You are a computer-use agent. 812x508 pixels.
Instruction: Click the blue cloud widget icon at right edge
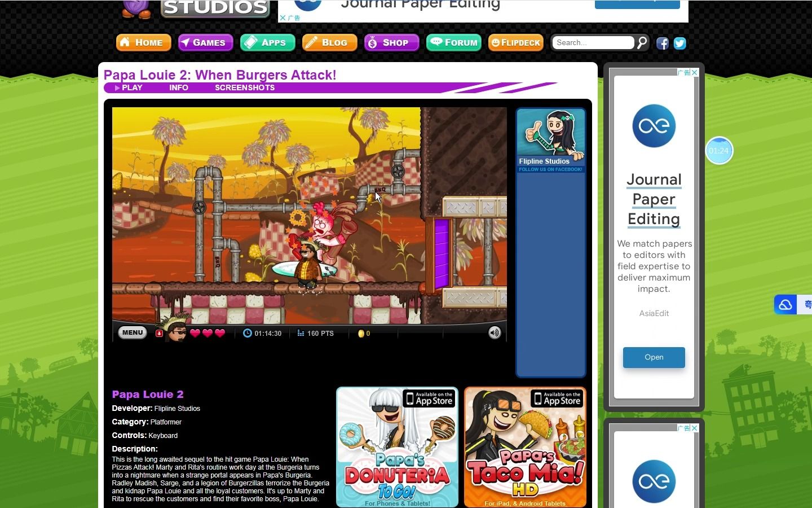click(785, 305)
